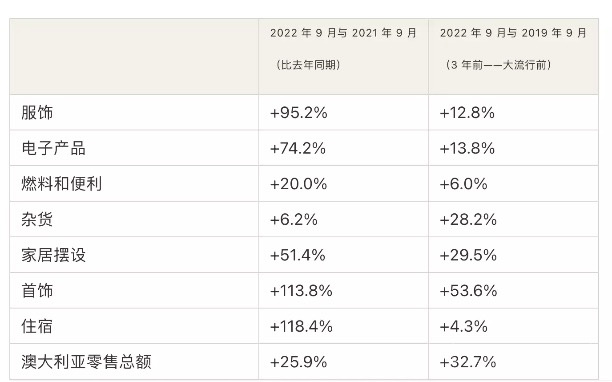Click the +32.7% total value
The width and height of the screenshot is (612, 382).
click(468, 362)
